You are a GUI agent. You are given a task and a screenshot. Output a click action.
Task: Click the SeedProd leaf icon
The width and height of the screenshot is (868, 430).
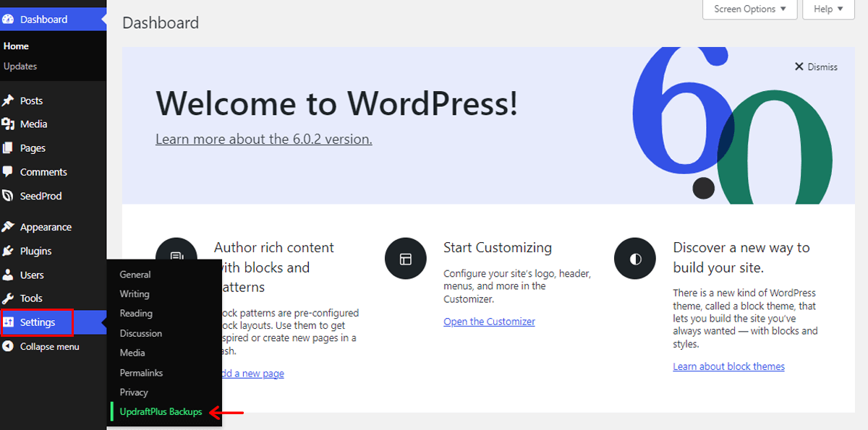pyautogui.click(x=8, y=196)
